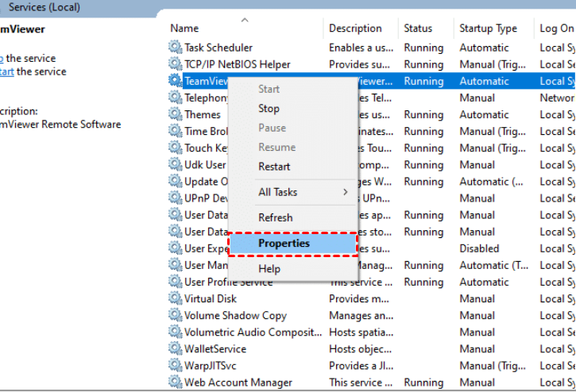Select Refresh from the context menu
576x392 pixels.
pos(275,217)
